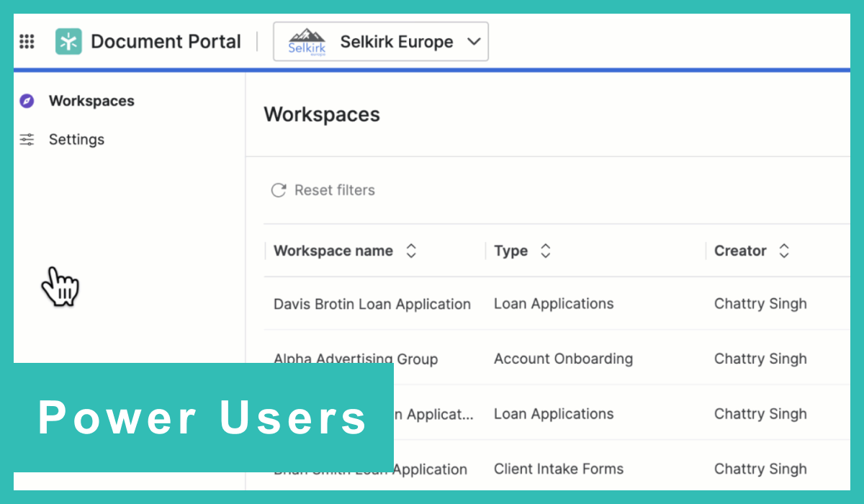864x504 pixels.
Task: Click the Selkirk mountain logo
Action: (307, 42)
